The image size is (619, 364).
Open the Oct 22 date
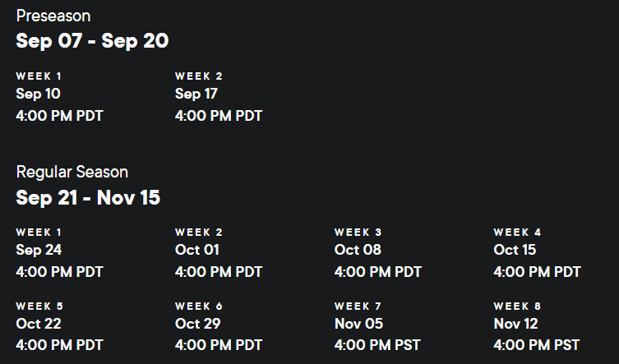point(39,324)
